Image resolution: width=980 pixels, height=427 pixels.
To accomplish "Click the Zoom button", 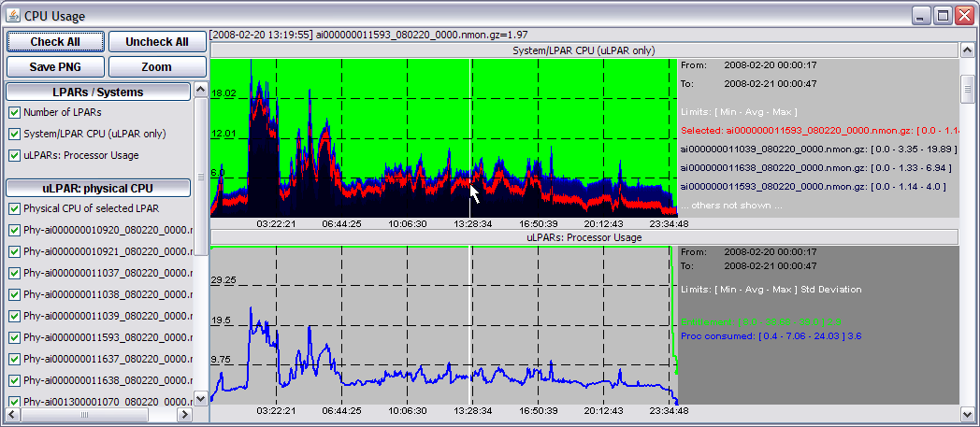I will (x=156, y=66).
